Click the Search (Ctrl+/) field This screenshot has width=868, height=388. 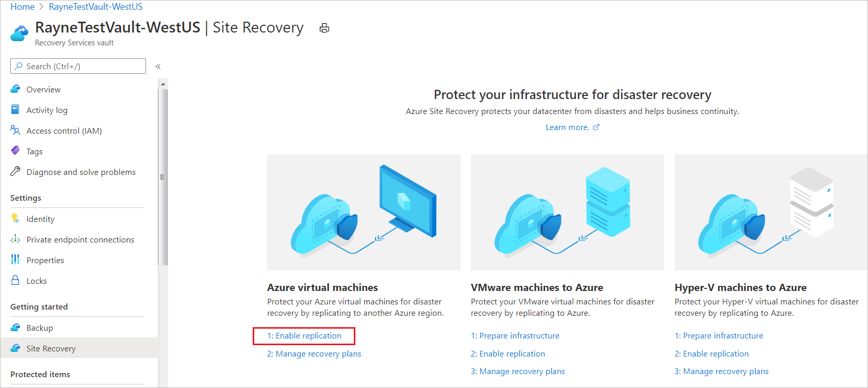[x=77, y=66]
